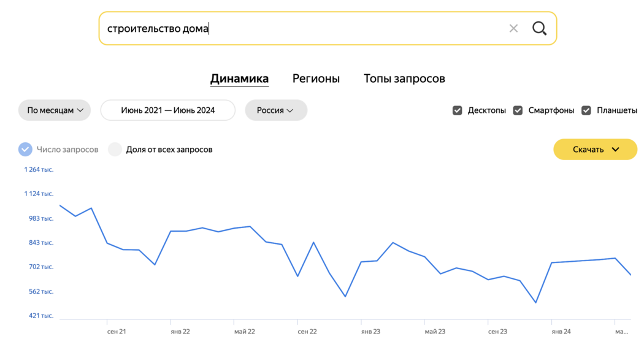644x347 pixels.
Task: Open the date range Июнь 2021 — Июнь 2024
Action: click(168, 110)
